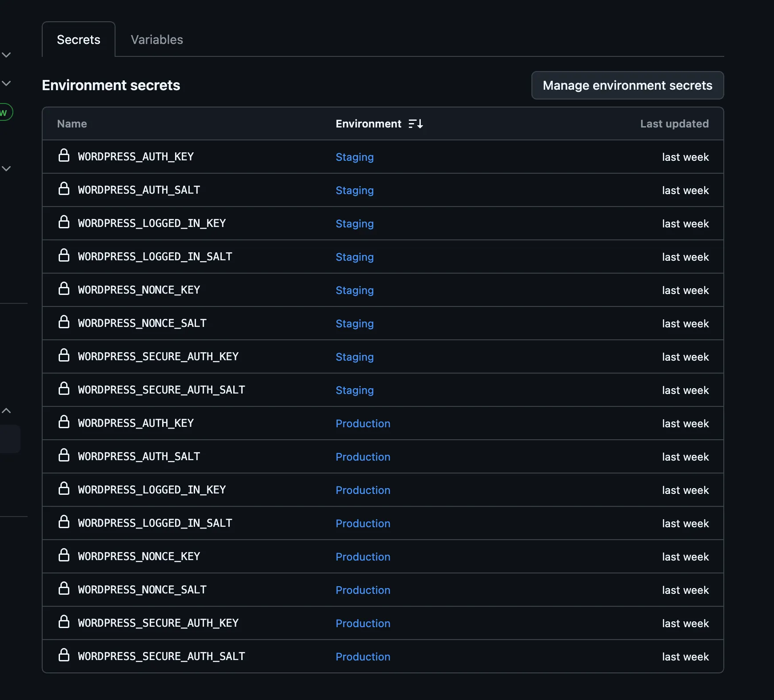774x700 pixels.
Task: Sort by the Environment column header
Action: 368,124
